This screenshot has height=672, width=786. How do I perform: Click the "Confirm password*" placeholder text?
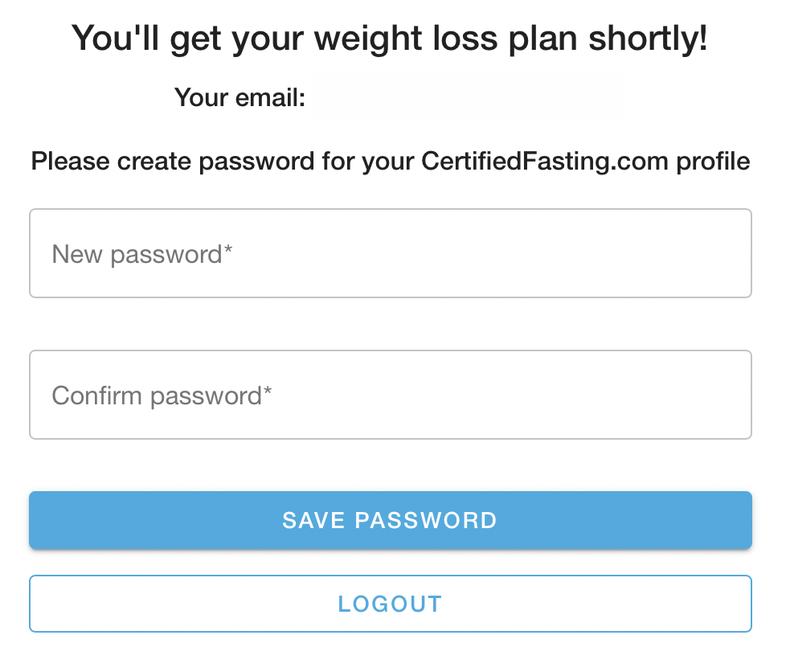click(x=157, y=395)
